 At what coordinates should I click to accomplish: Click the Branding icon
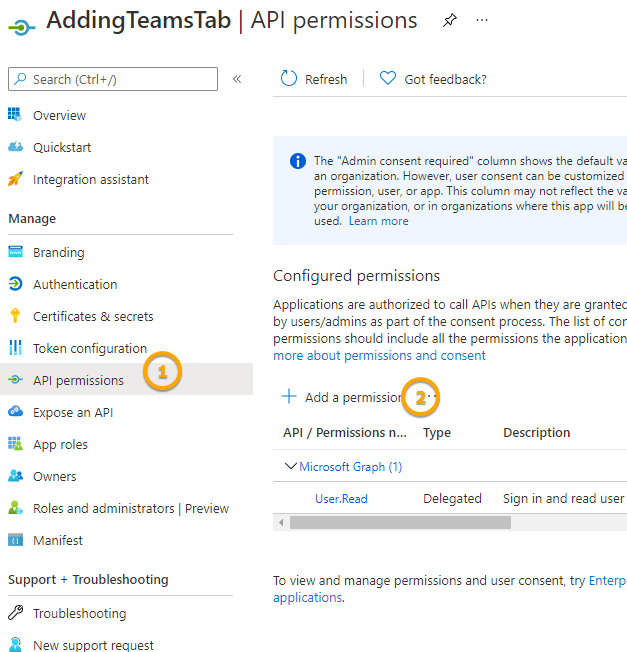coord(15,252)
